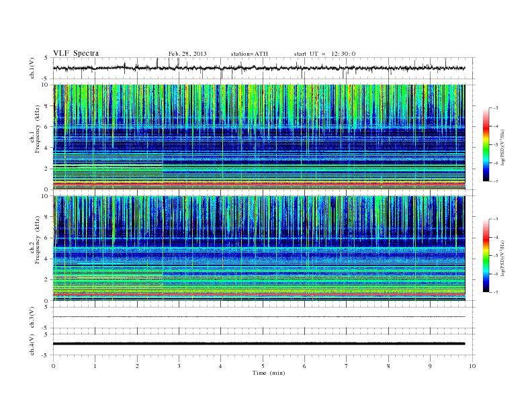Click the "4" kHz tick on ch.2 frequency axis
This screenshot has width=532, height=411.
pyautogui.click(x=46, y=259)
